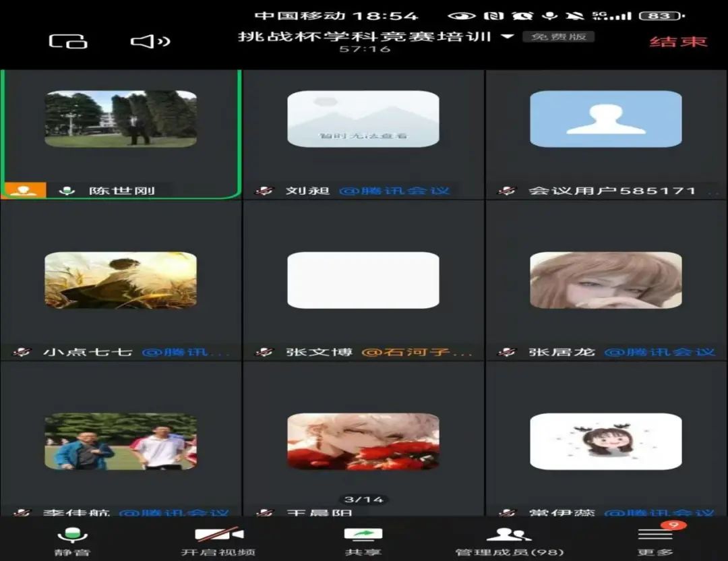This screenshot has width=728, height=561.
Task: Open 会议用户585171's default avatar tile
Action: pyautogui.click(x=605, y=119)
